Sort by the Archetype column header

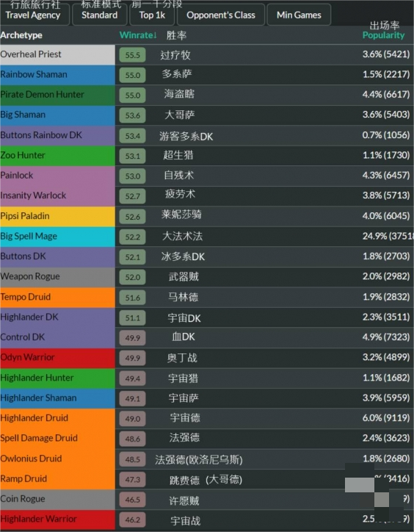tap(21, 35)
